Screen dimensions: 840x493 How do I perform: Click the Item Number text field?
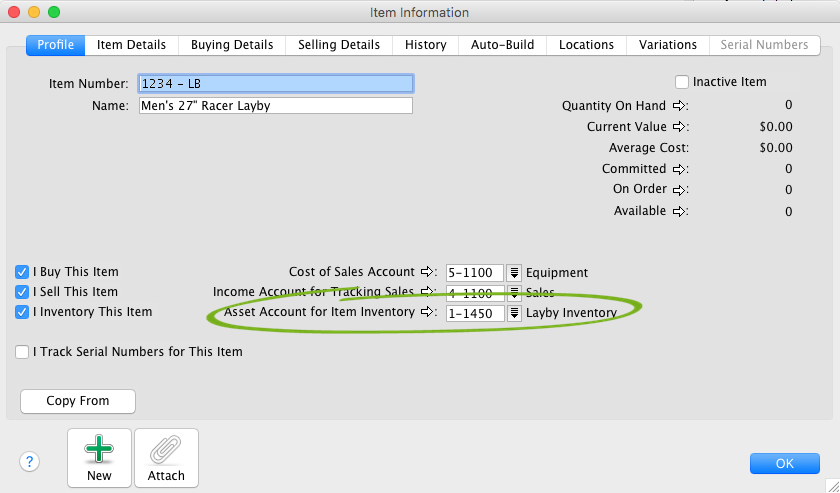click(x=275, y=84)
